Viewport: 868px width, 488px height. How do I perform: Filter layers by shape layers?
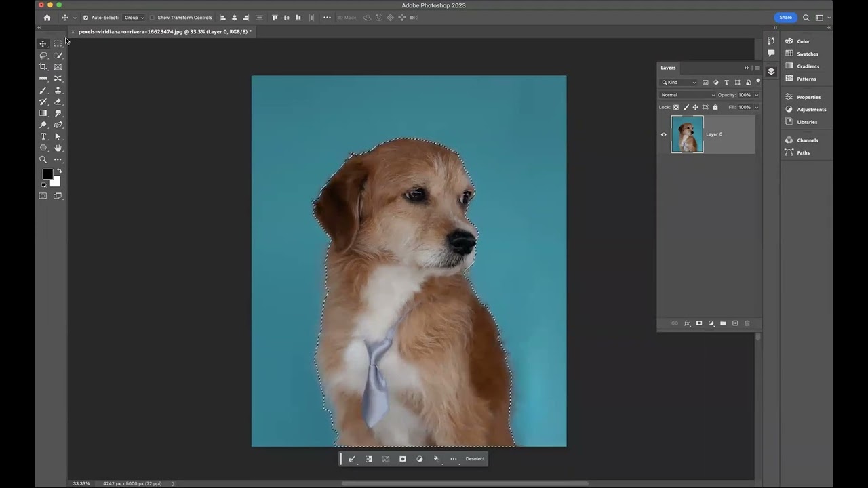(x=738, y=83)
